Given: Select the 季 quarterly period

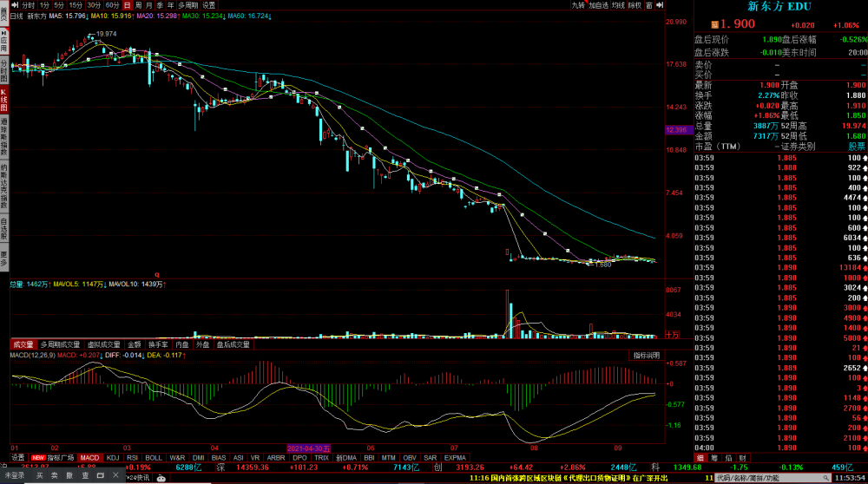Looking at the screenshot, I should coord(160,5).
